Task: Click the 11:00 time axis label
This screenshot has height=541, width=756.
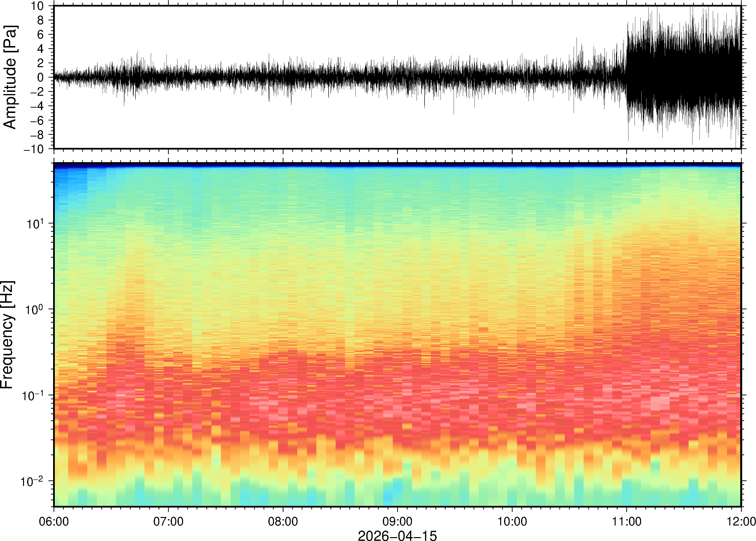Action: click(626, 521)
